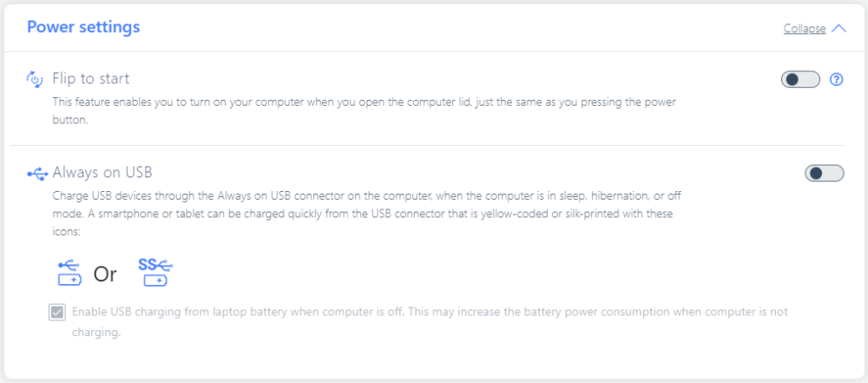Click the "button." word ending Flip description
Viewport: 868px width, 383px height.
(71, 122)
